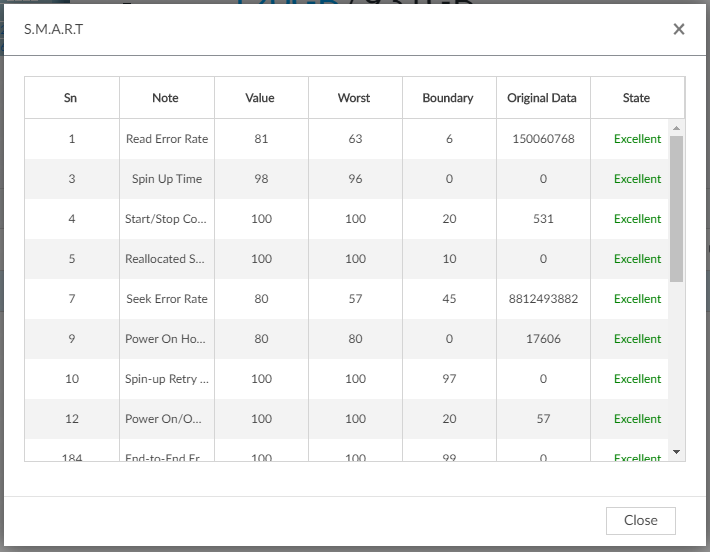Screen dimensions: 710x552
Task: Click original data value 8812493882
Action: [x=543, y=299]
